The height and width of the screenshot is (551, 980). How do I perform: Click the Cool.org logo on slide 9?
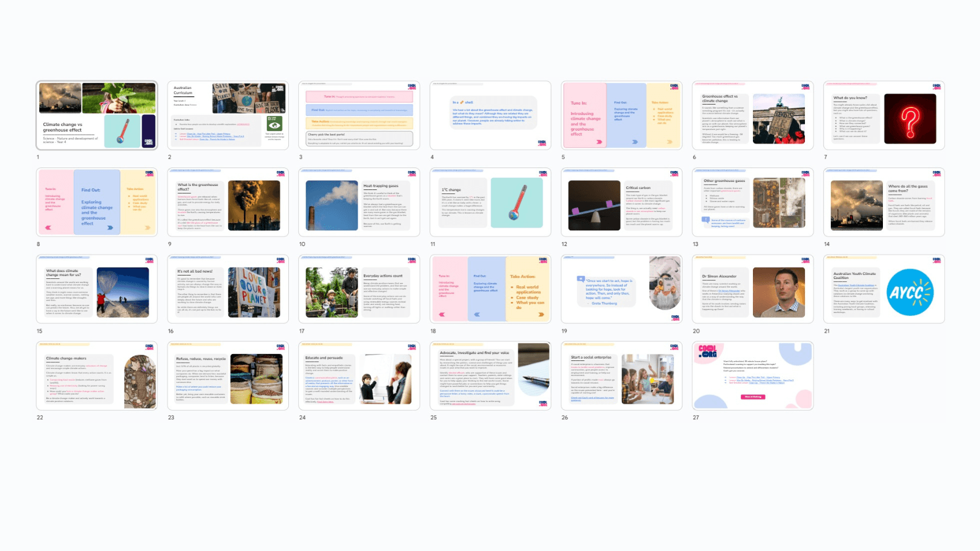[x=281, y=173]
